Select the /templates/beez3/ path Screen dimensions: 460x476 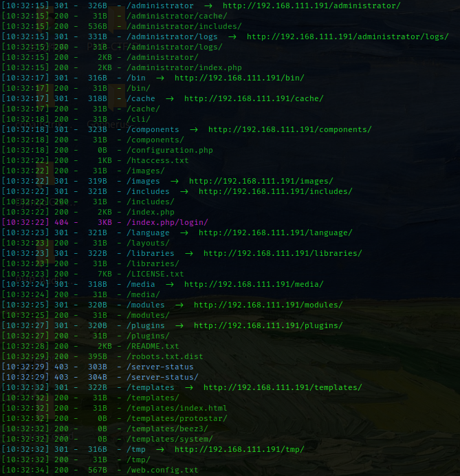coord(168,429)
